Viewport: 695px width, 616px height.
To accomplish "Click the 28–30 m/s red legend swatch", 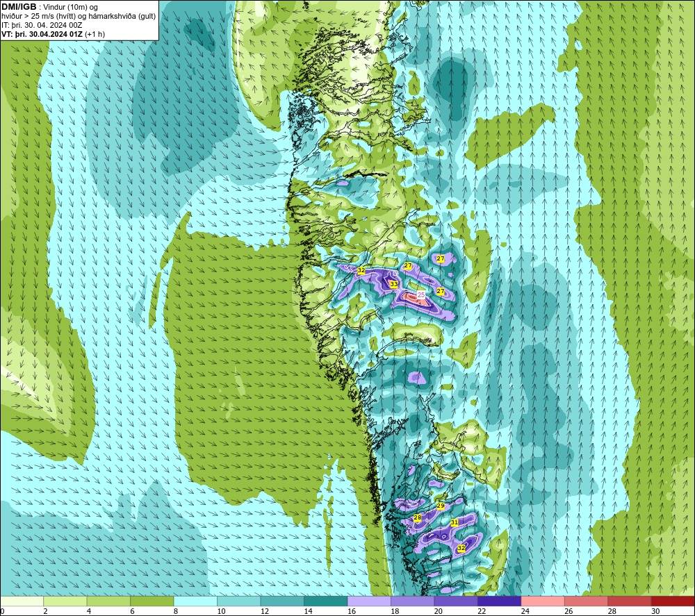I will pyautogui.click(x=630, y=601).
